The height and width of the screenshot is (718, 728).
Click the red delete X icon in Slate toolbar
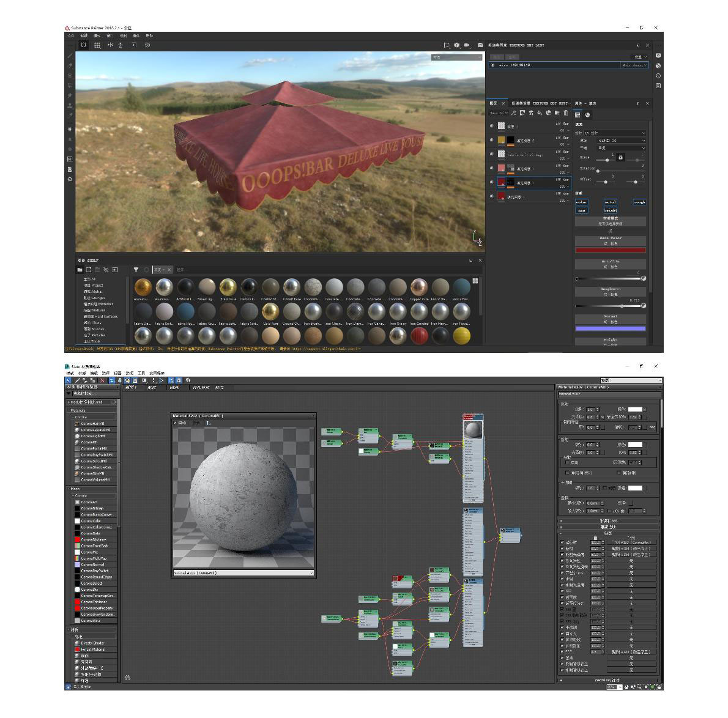(103, 380)
